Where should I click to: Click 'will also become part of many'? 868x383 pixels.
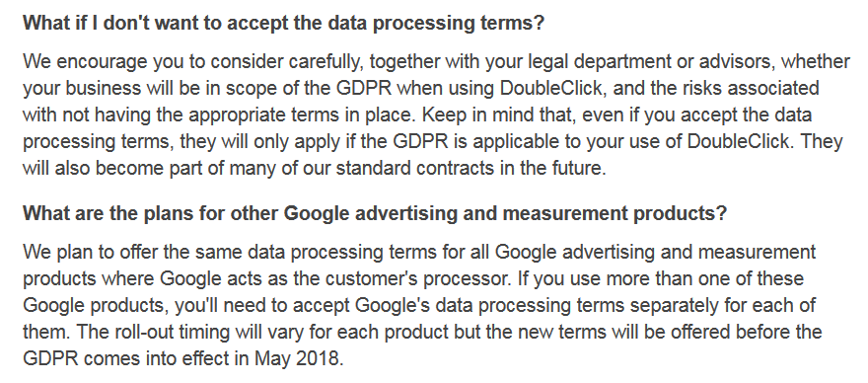[150, 168]
